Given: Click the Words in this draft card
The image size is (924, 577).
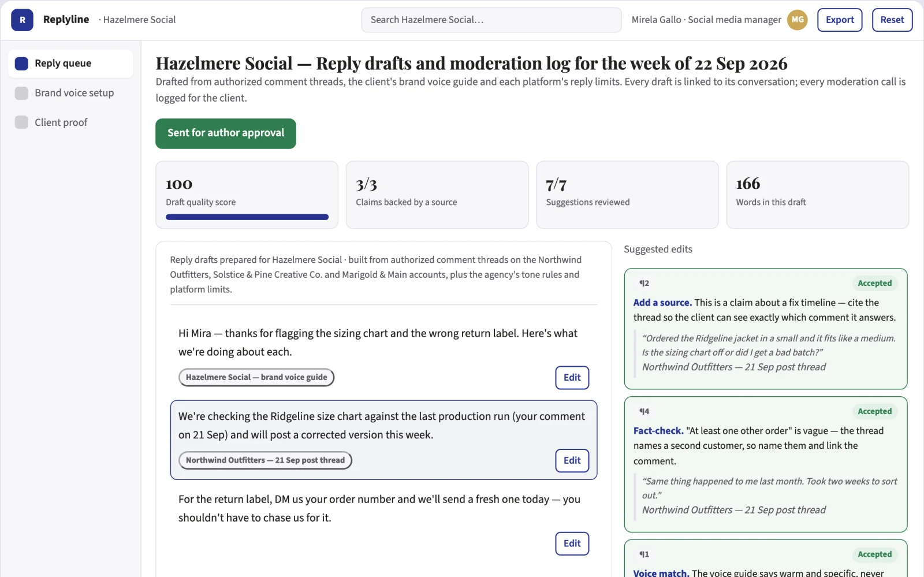Looking at the screenshot, I should [x=818, y=195].
